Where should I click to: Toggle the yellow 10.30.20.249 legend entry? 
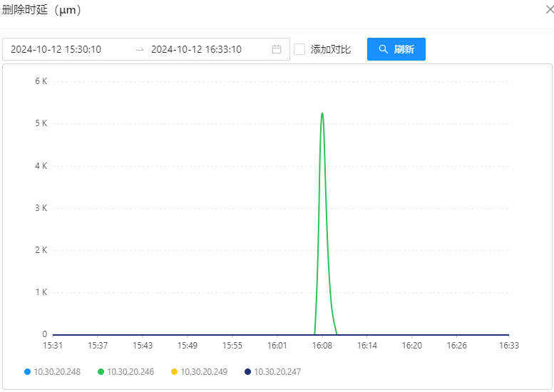pos(199,371)
